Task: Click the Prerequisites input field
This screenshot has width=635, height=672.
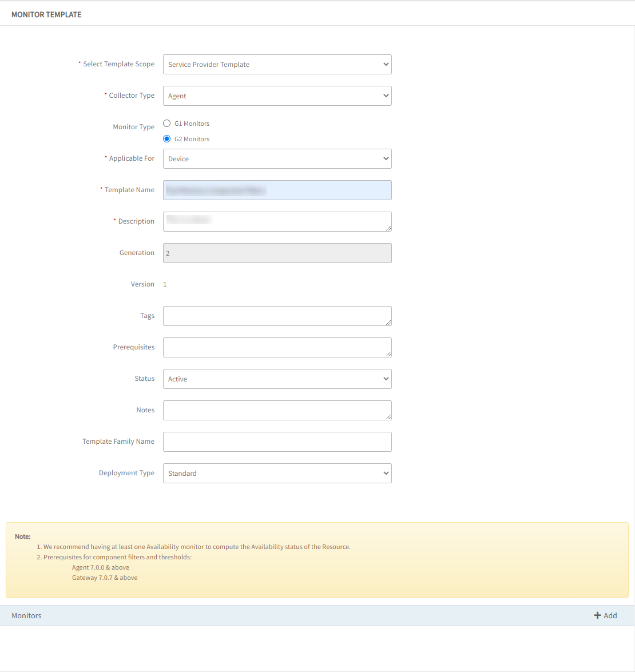Action: pos(277,347)
